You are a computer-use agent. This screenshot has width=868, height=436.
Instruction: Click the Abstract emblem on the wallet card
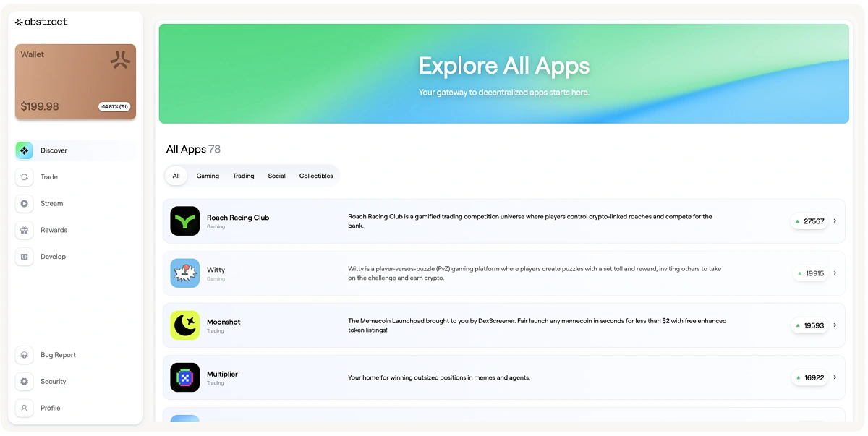120,59
